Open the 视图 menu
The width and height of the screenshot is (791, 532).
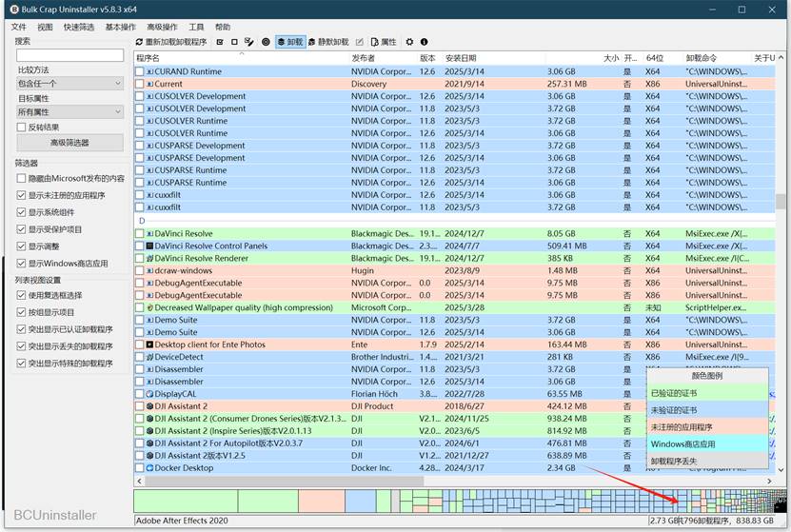(45, 27)
